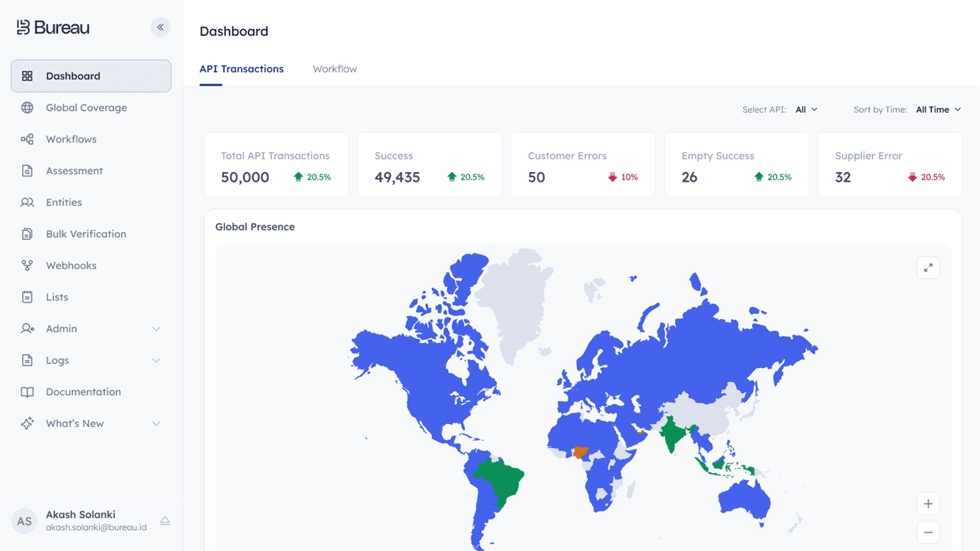Click the Documentation book icon
Viewport: 980px width, 551px height.
(x=27, y=392)
